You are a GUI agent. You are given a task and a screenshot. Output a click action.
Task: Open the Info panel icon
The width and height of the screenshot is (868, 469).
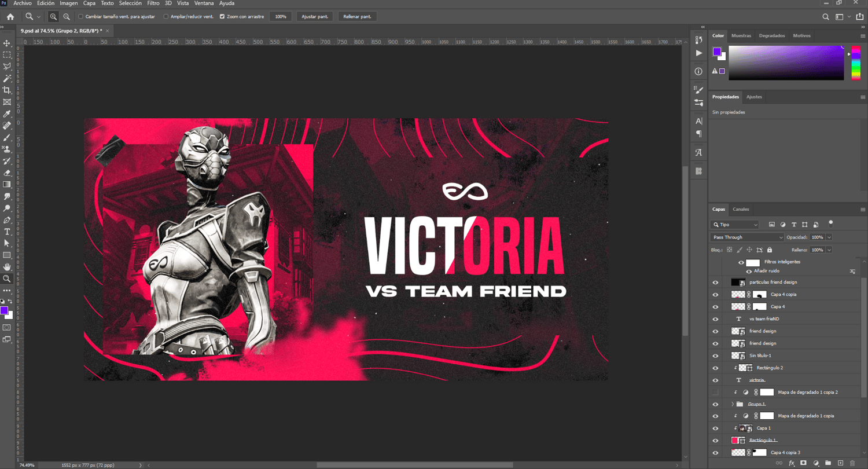pos(698,71)
